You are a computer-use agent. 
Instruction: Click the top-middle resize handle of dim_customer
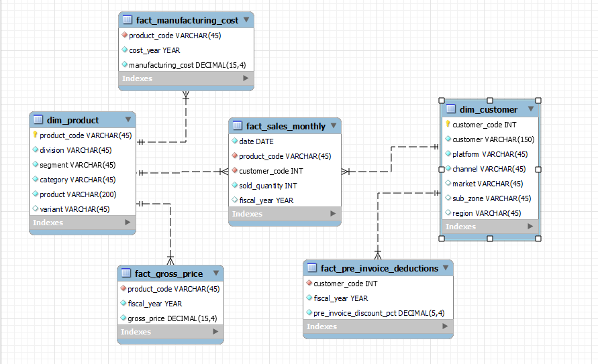tap(490, 101)
